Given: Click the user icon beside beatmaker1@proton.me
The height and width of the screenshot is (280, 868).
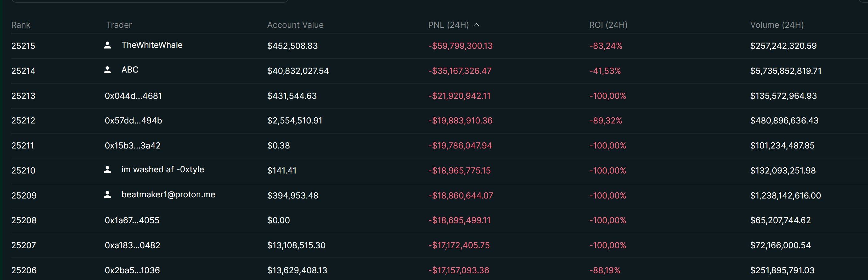Looking at the screenshot, I should click(x=107, y=194).
